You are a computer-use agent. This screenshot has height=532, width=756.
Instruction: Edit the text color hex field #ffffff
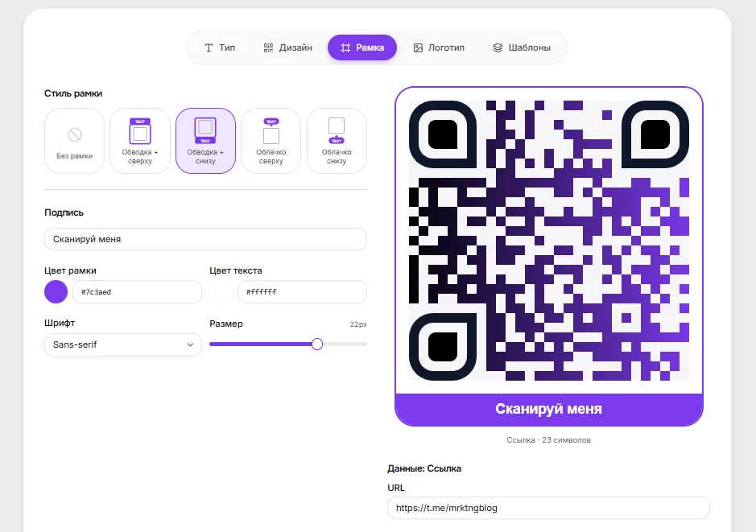[302, 292]
